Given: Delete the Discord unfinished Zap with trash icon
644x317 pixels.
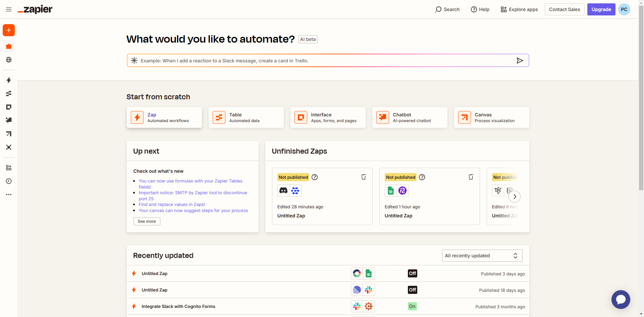Looking at the screenshot, I should [363, 177].
